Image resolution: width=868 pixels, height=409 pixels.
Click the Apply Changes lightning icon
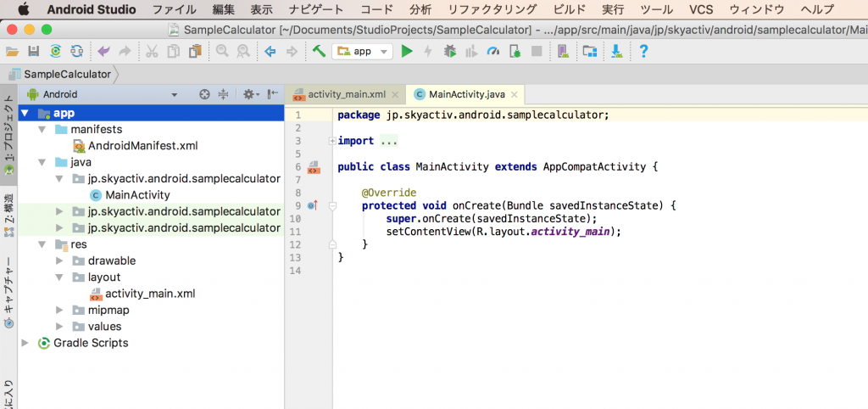[428, 52]
